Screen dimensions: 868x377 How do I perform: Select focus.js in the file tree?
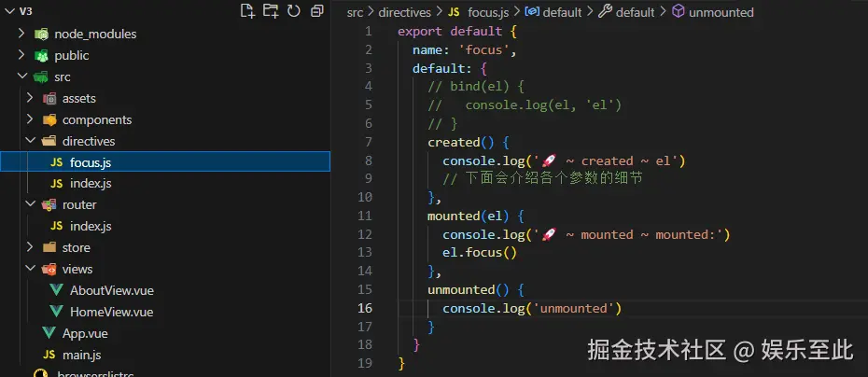tap(165, 161)
